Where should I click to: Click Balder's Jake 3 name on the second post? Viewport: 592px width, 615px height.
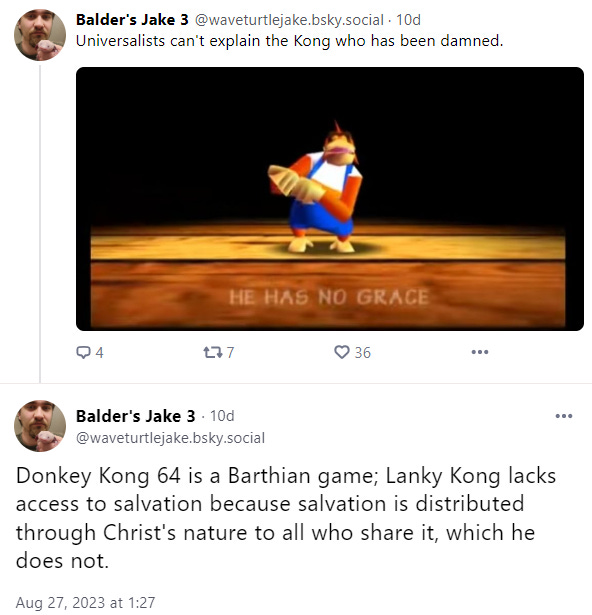135,416
